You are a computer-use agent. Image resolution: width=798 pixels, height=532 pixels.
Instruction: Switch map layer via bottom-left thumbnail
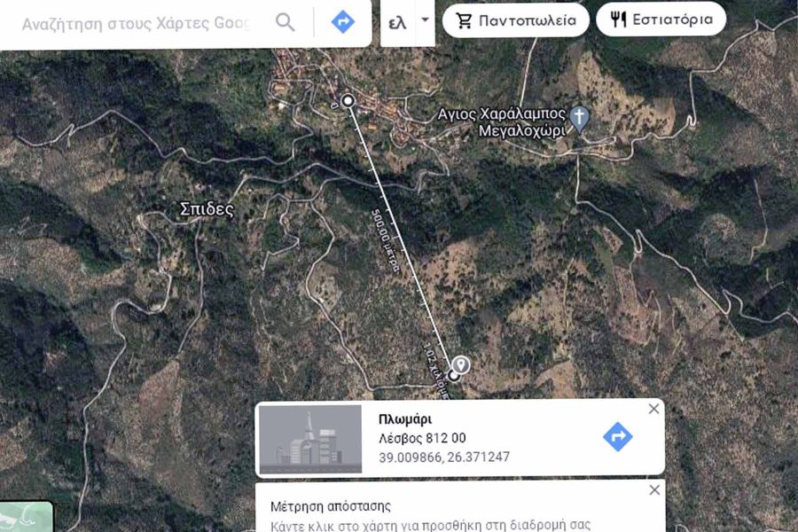[x=27, y=517]
